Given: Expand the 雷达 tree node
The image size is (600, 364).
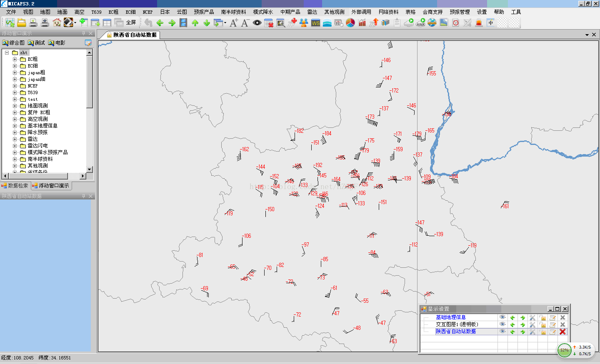Looking at the screenshot, I should (x=14, y=139).
